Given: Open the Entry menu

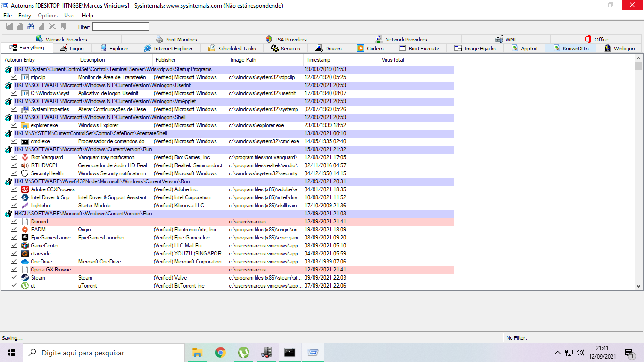Looking at the screenshot, I should (x=25, y=16).
